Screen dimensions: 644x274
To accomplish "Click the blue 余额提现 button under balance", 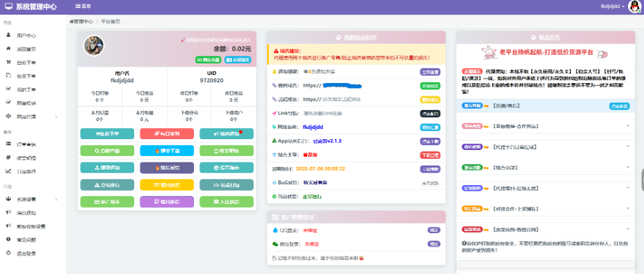I will pyautogui.click(x=238, y=60).
